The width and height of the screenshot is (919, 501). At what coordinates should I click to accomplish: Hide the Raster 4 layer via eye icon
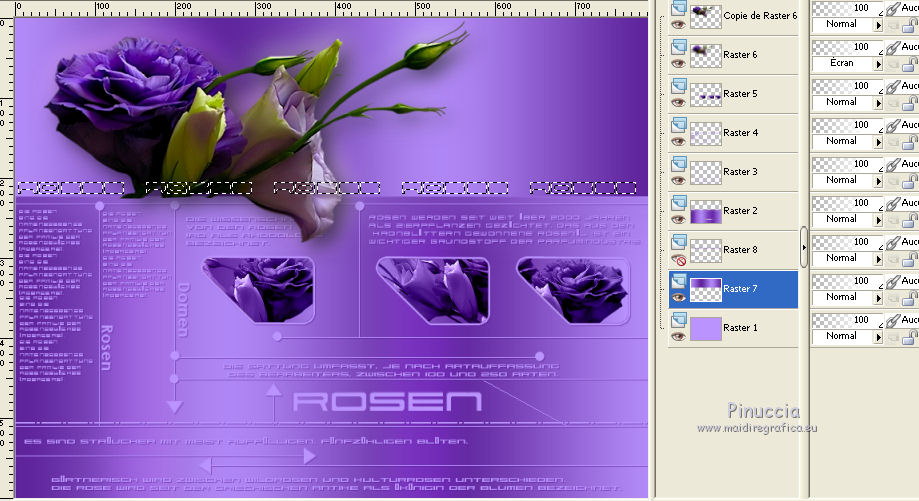pyautogui.click(x=679, y=141)
